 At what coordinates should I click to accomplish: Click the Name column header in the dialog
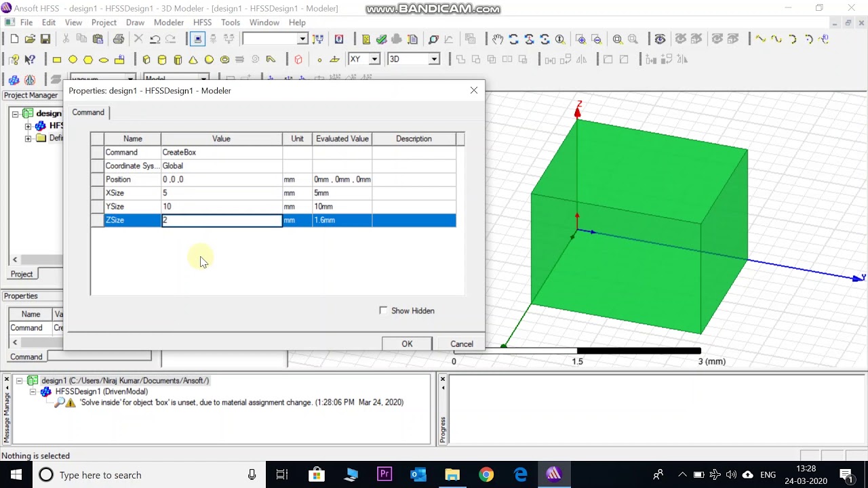pyautogui.click(x=133, y=139)
